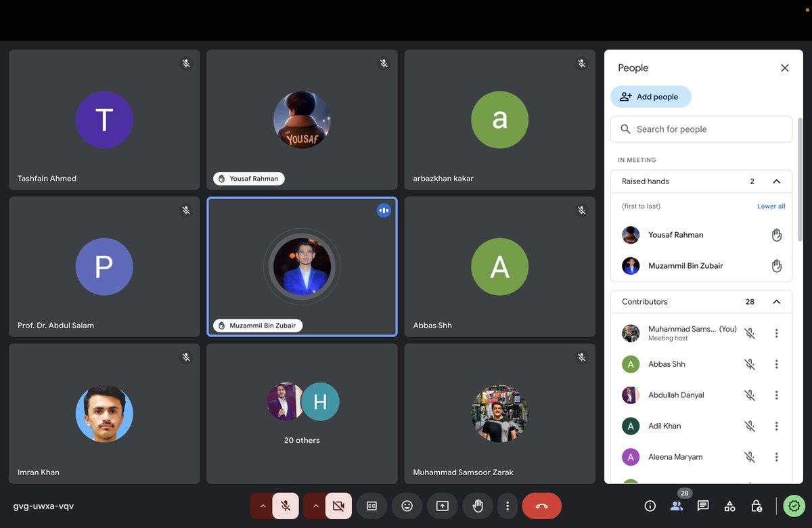
Task: Toggle the microphone mute button
Action: [x=286, y=506]
